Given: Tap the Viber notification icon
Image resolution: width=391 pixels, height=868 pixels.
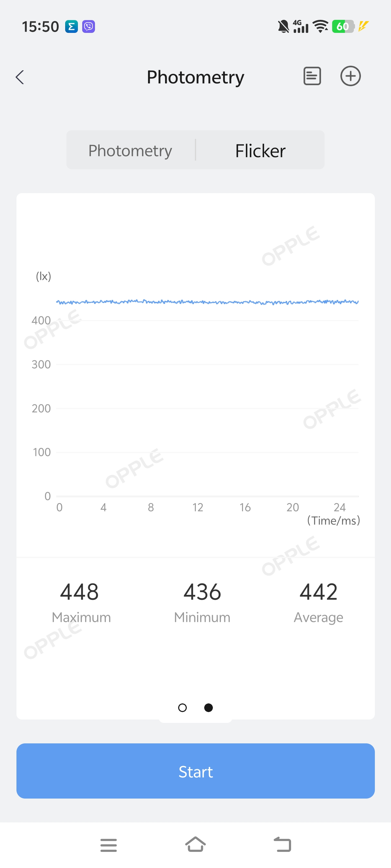Looking at the screenshot, I should 89,26.
